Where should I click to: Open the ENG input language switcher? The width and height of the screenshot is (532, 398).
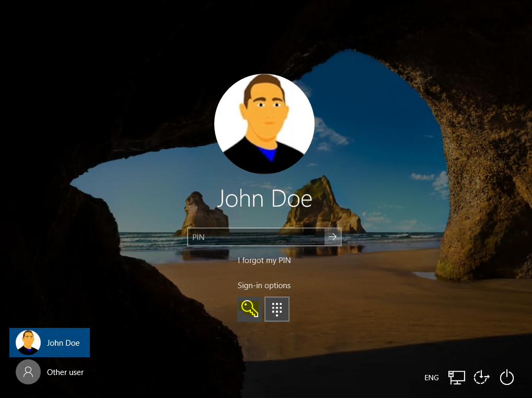[431, 378]
